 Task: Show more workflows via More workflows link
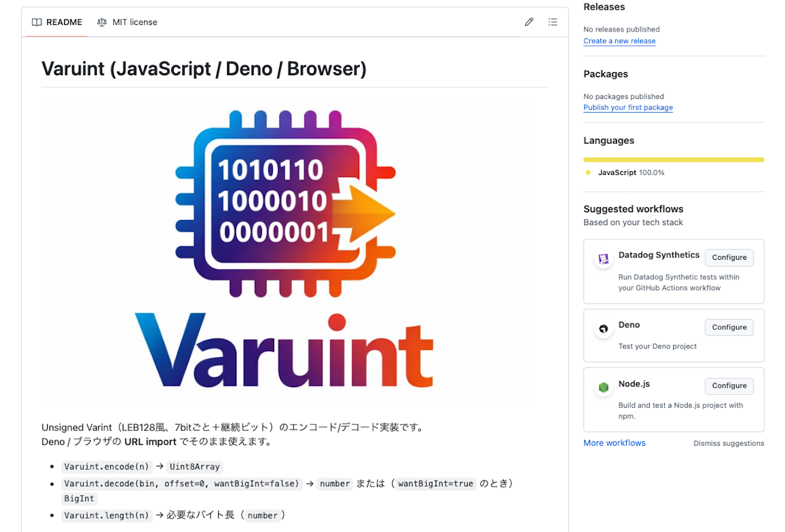[x=614, y=443]
